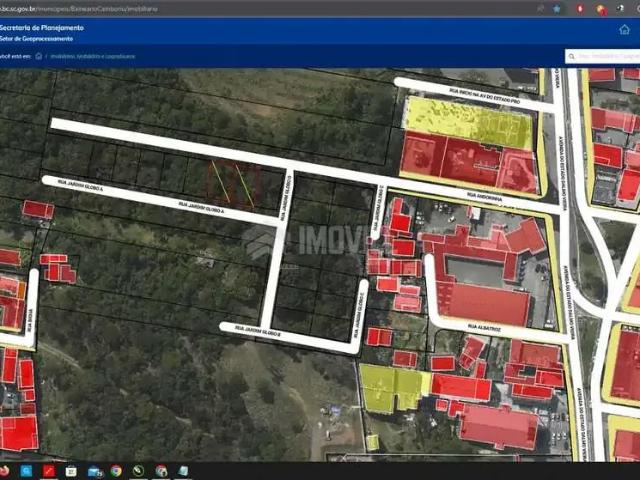The height and width of the screenshot is (480, 640).
Task: Click the breadcrumb home icon
Action: tap(38, 56)
